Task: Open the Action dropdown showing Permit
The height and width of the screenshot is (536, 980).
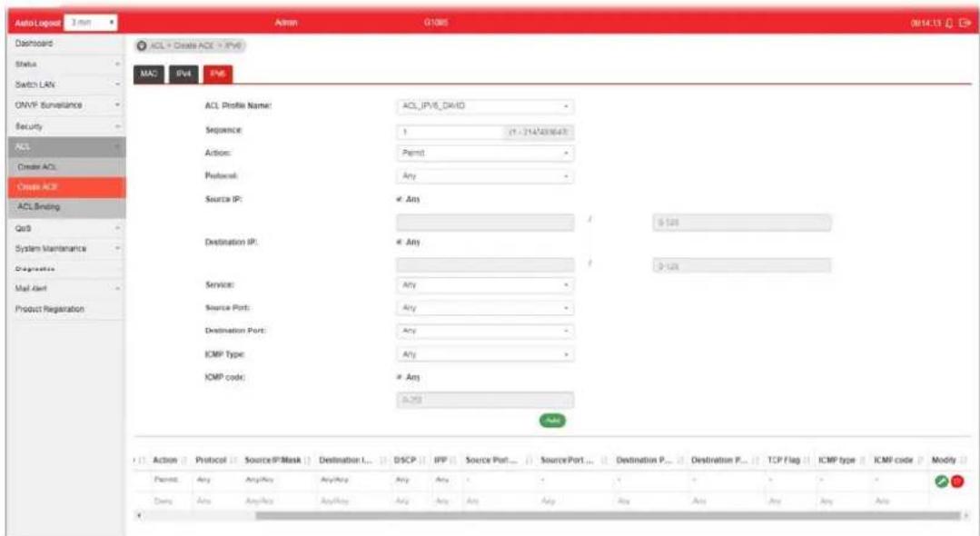Action: pos(485,154)
